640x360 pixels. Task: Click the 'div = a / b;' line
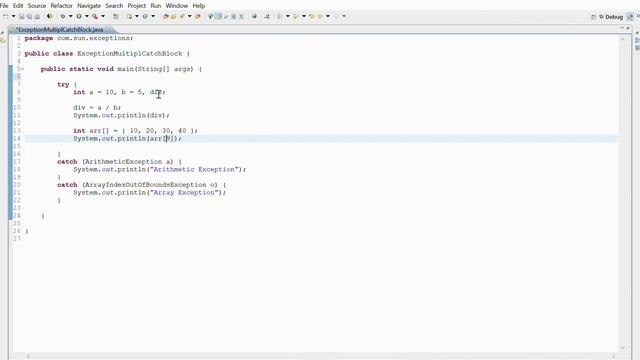pyautogui.click(x=97, y=108)
